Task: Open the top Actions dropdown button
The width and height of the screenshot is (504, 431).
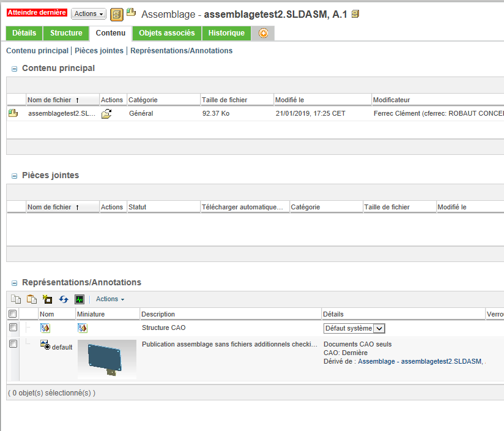Action: tap(89, 14)
